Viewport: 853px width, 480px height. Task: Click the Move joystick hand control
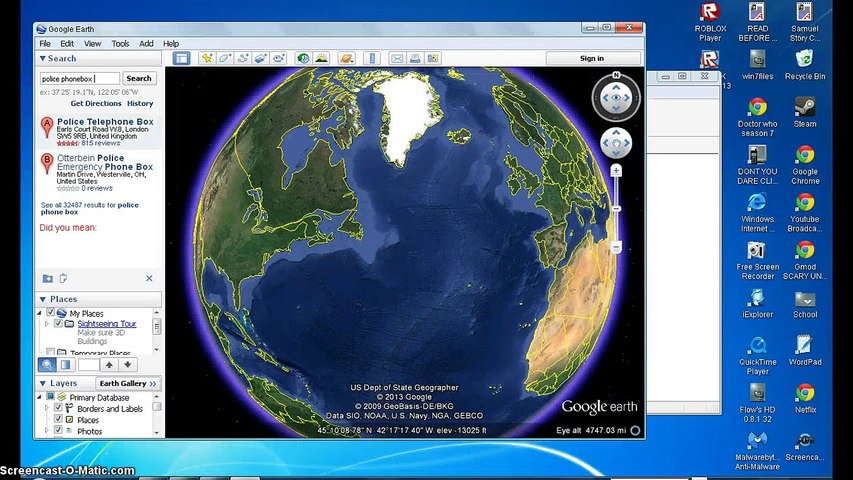[616, 143]
